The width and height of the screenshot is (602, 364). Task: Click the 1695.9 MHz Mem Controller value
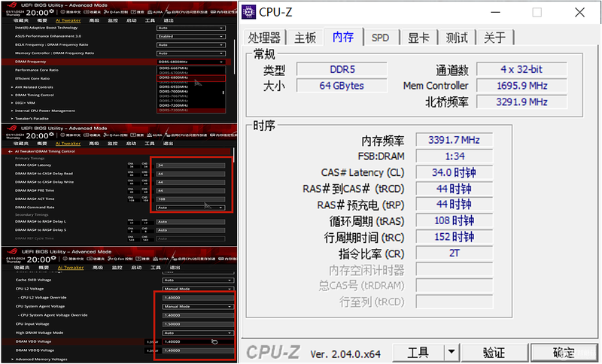pos(521,86)
